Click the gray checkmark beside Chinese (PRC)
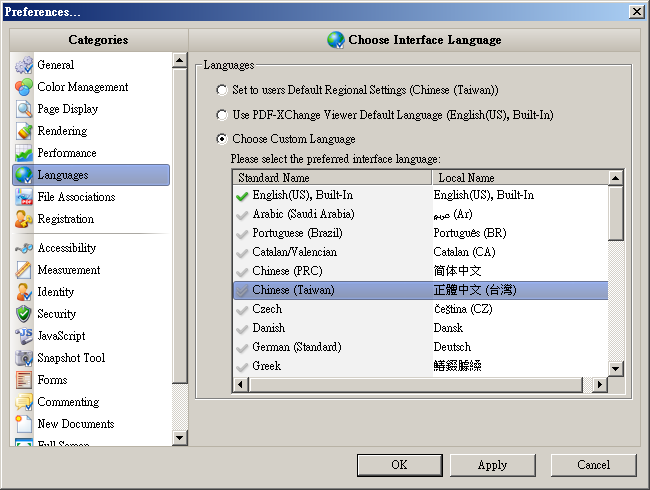Screen dimensions: 650x490 pos(242,272)
